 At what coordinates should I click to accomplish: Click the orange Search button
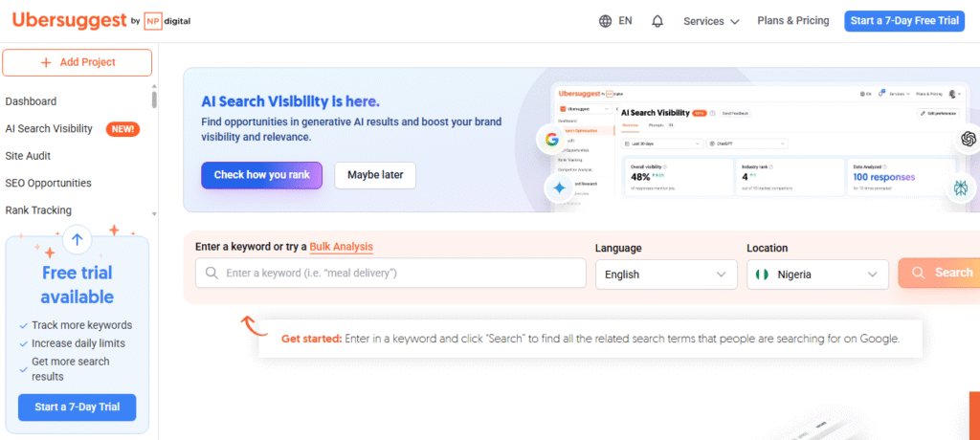coord(939,274)
